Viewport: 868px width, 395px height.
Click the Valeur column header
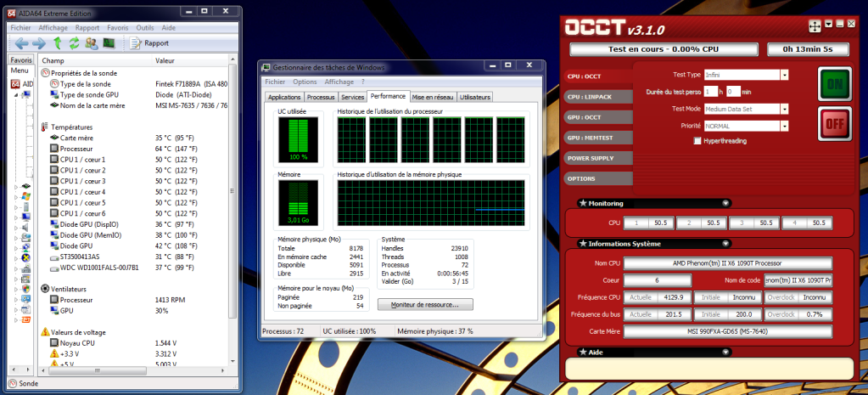(190, 59)
